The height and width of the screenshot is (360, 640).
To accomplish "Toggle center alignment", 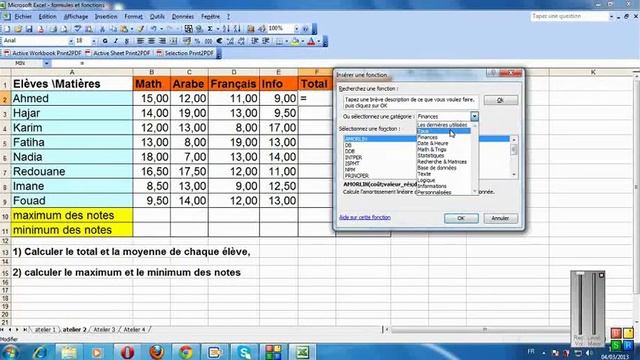I will coord(151,41).
